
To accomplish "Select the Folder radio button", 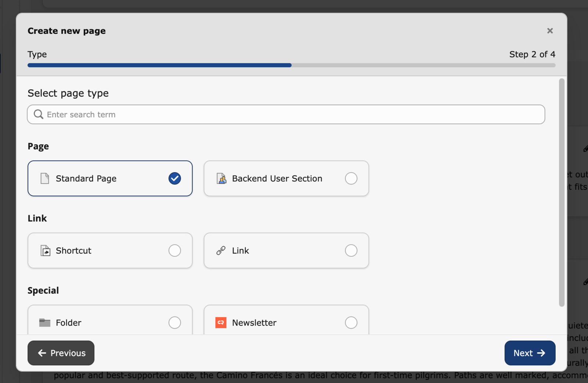I will click(175, 323).
